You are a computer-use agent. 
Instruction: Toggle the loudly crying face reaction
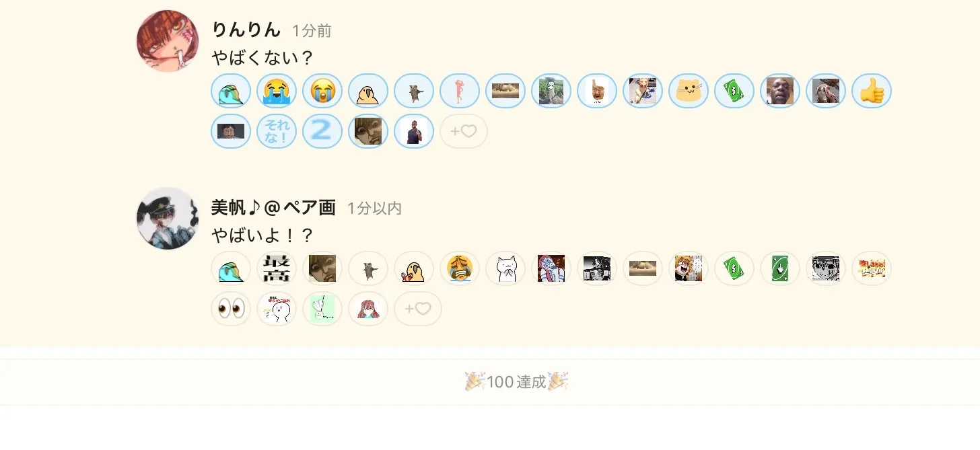pyautogui.click(x=322, y=91)
